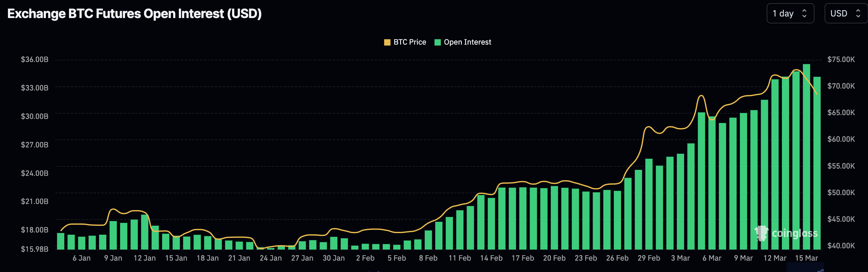The image size is (868, 272).
Task: Click the up-down arrows beside USD
Action: pyautogui.click(x=858, y=14)
